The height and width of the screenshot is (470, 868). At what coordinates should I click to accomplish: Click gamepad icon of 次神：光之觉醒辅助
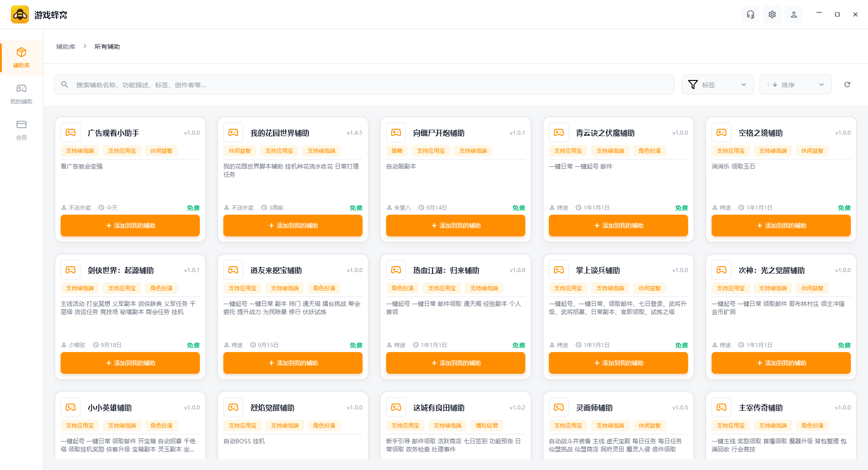(x=722, y=270)
